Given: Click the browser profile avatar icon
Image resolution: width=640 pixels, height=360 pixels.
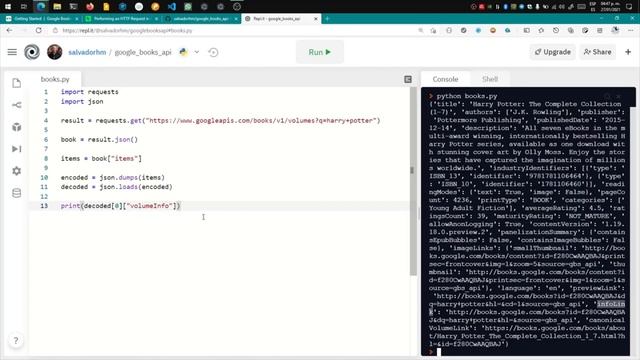Looking at the screenshot, I should coord(615,31).
